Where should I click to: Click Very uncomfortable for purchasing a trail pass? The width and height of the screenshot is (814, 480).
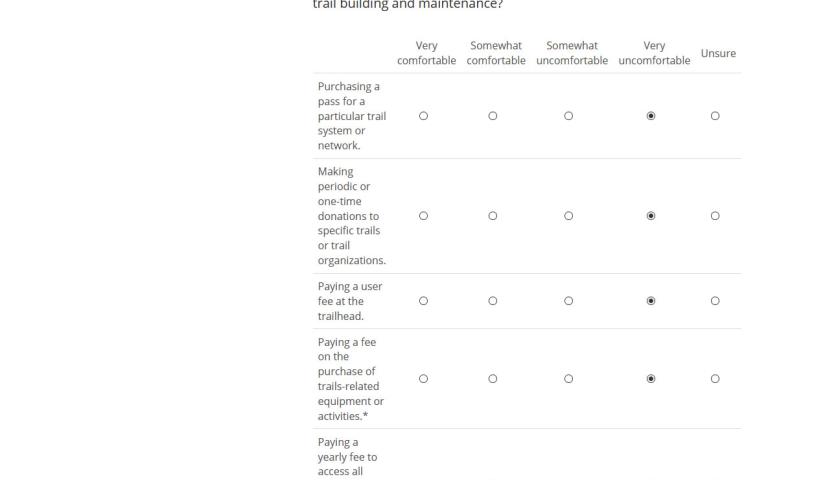pos(652,116)
